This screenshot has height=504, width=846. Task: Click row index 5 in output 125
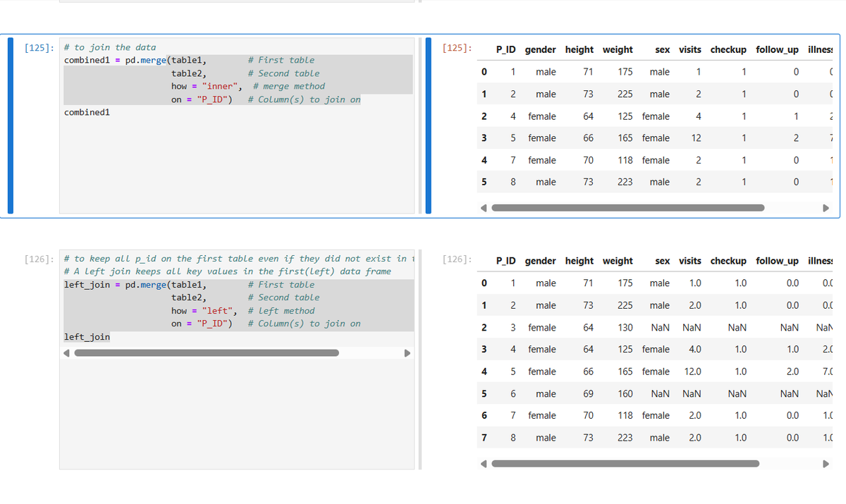point(484,182)
